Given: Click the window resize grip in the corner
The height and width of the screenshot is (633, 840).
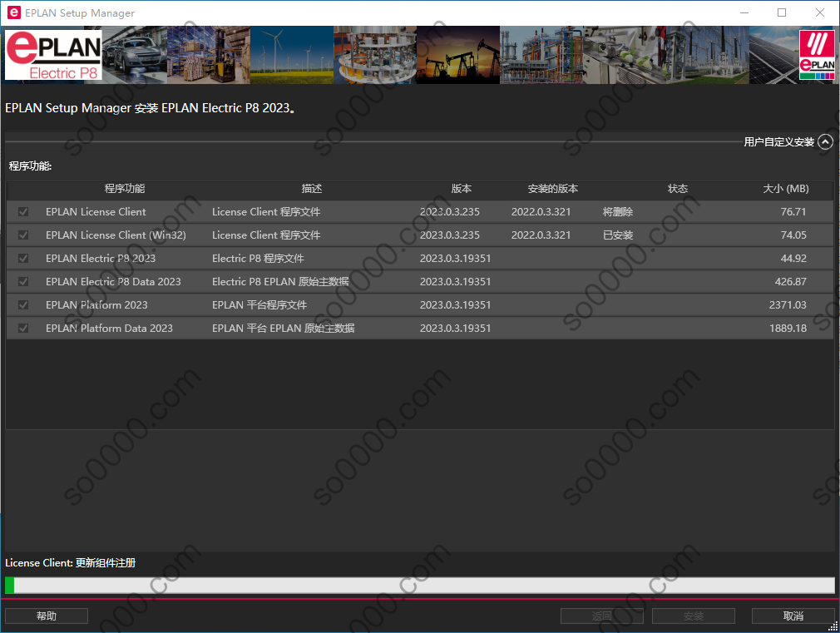Looking at the screenshot, I should click(x=833, y=626).
